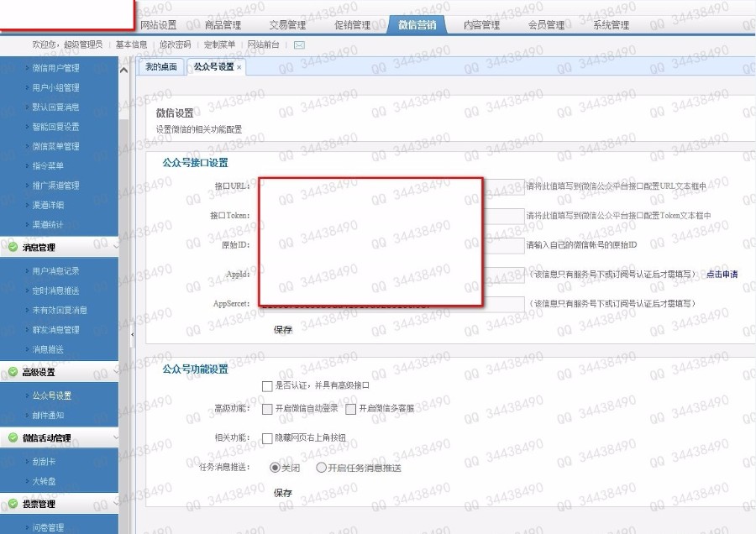The height and width of the screenshot is (534, 756).
Task: Collapse the 投票管理 section
Action: (x=115, y=503)
